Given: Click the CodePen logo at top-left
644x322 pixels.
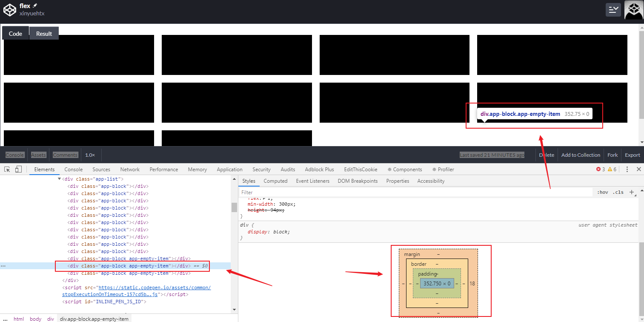Looking at the screenshot, I should point(9,9).
